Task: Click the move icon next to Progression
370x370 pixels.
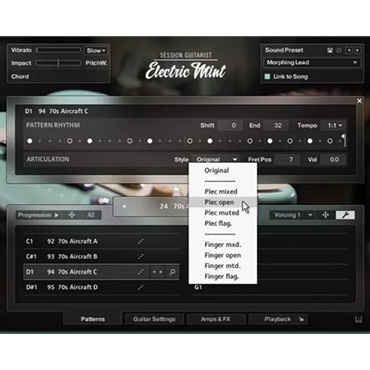Action: (x=72, y=215)
